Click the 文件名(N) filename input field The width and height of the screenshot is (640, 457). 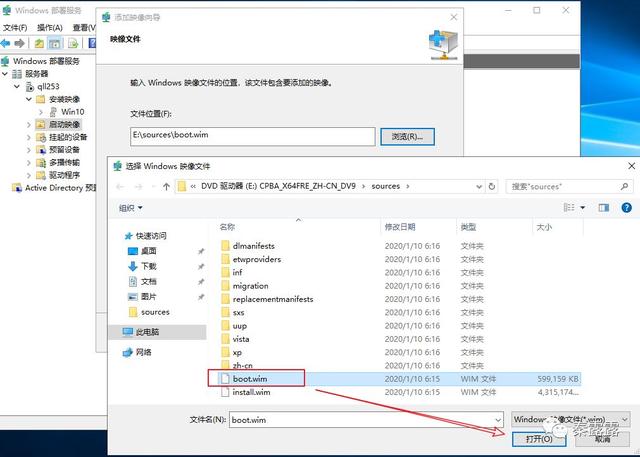(x=366, y=419)
